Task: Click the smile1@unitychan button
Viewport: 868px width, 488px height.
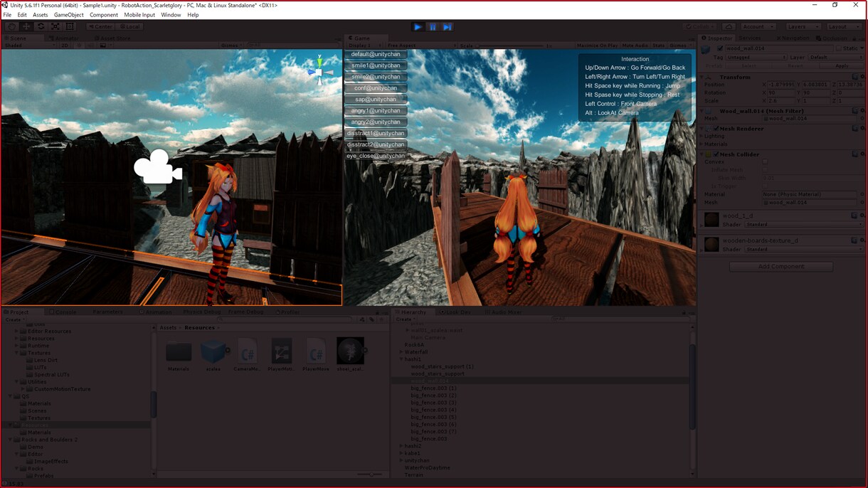Action: coord(376,65)
